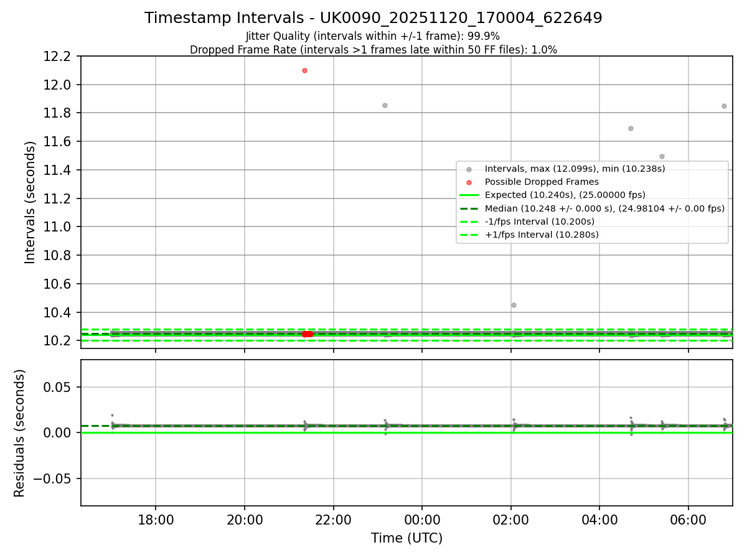The image size is (747, 560).
Task: Click the red cluster on the 10.25s baseline
Action: coord(308,334)
